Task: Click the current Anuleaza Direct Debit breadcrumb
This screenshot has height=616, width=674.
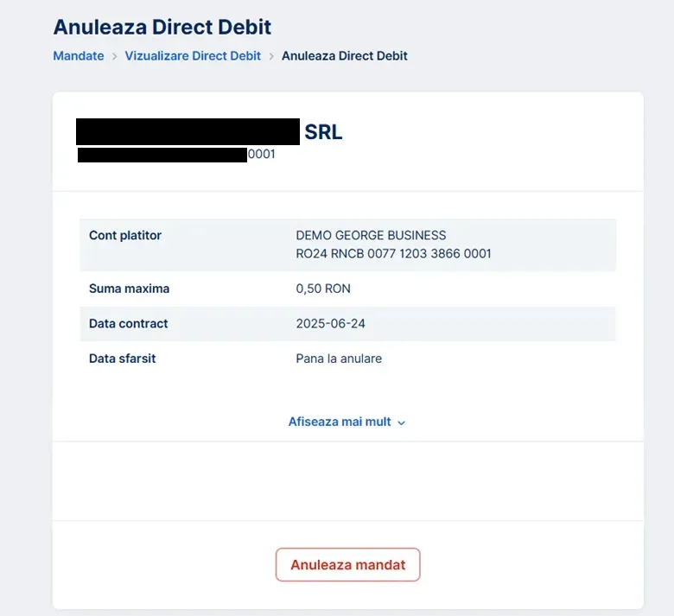Action: pos(345,55)
